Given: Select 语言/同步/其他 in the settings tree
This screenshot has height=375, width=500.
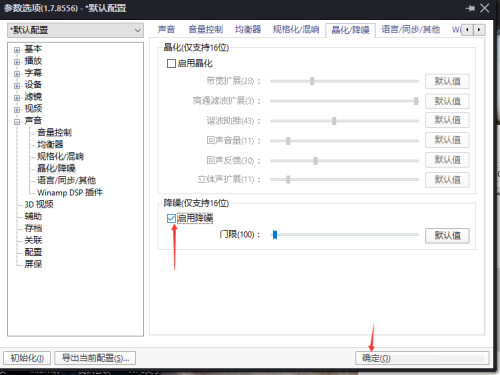Looking at the screenshot, I should pyautogui.click(x=66, y=180).
